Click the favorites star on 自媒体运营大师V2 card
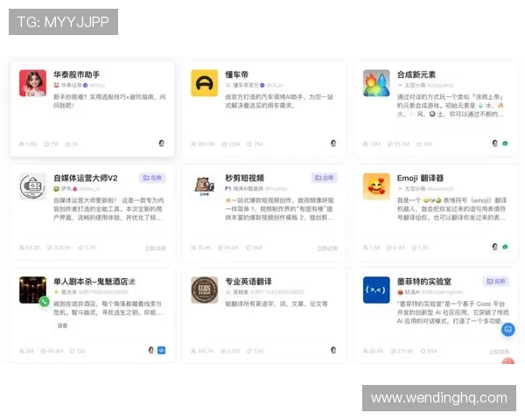Viewport: 525px width, 420px height. pyautogui.click(x=80, y=248)
